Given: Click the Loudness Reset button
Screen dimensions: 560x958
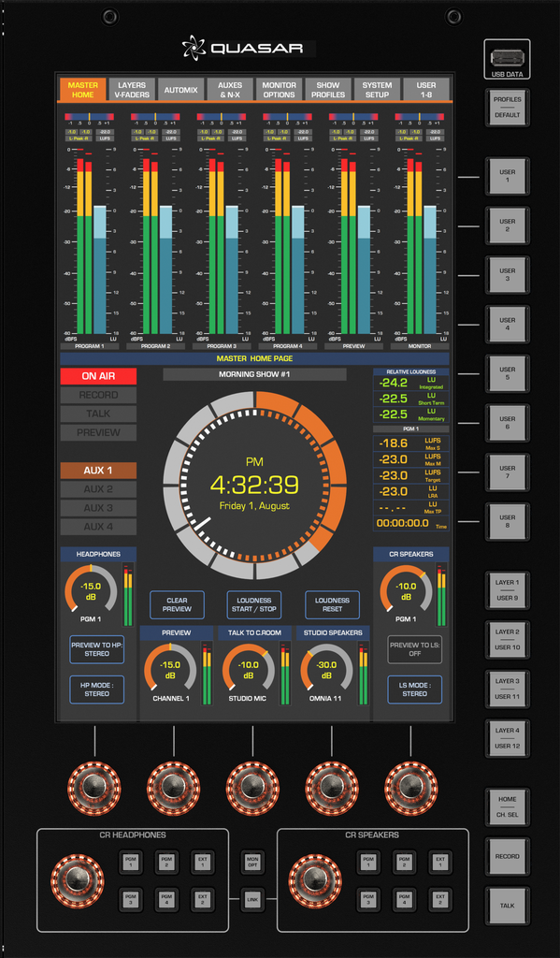Looking at the screenshot, I should click(332, 605).
